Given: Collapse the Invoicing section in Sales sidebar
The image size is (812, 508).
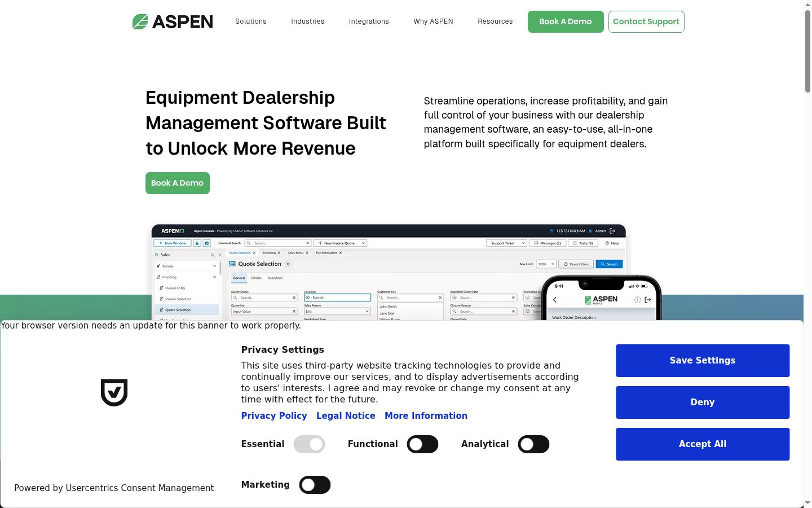Looking at the screenshot, I should pos(214,277).
